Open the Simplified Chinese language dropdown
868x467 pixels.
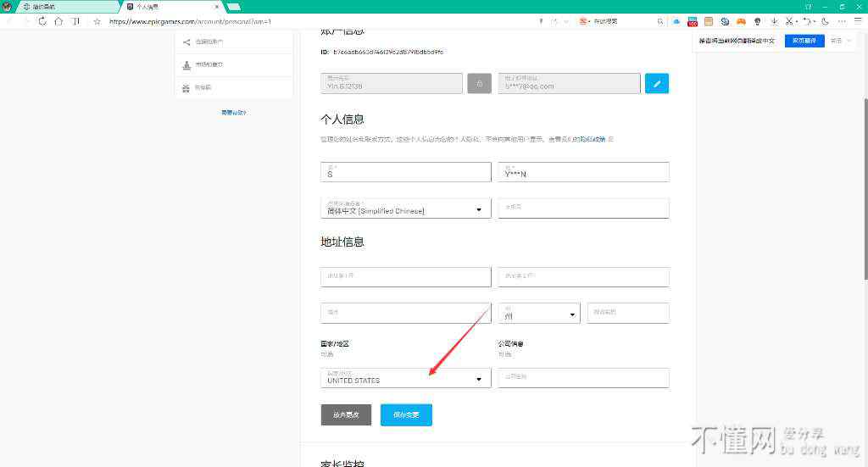405,208
